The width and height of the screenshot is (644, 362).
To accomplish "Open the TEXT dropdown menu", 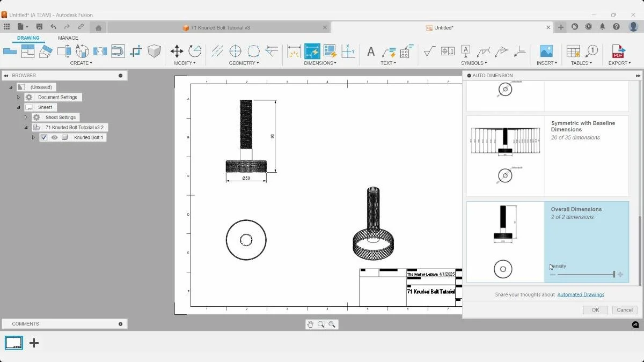I will point(388,63).
